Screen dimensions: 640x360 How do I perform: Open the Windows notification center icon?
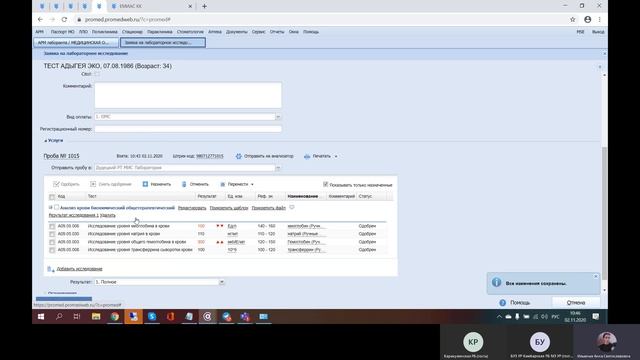click(596, 316)
